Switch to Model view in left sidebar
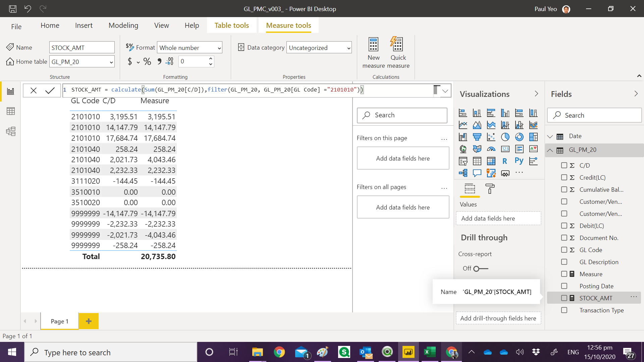The width and height of the screenshot is (644, 362). 11,131
